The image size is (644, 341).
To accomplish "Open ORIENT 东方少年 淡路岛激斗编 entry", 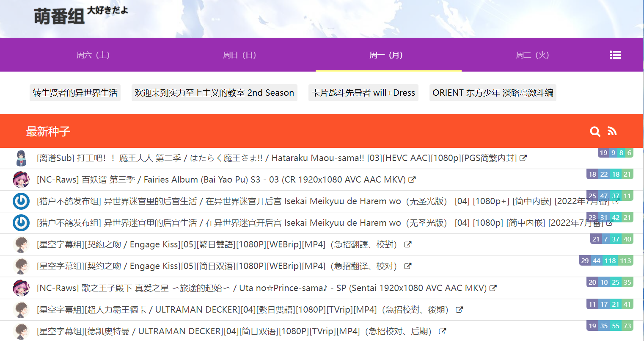I will point(493,93).
